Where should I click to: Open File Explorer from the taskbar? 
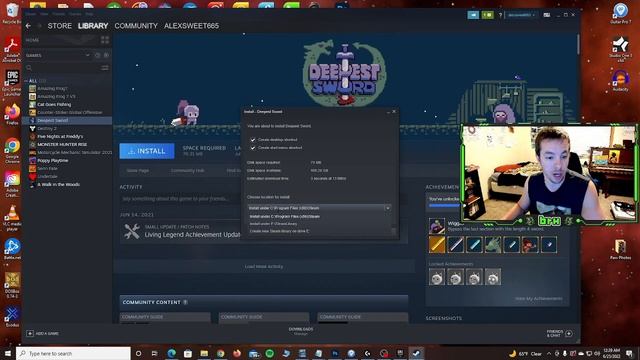tap(204, 353)
